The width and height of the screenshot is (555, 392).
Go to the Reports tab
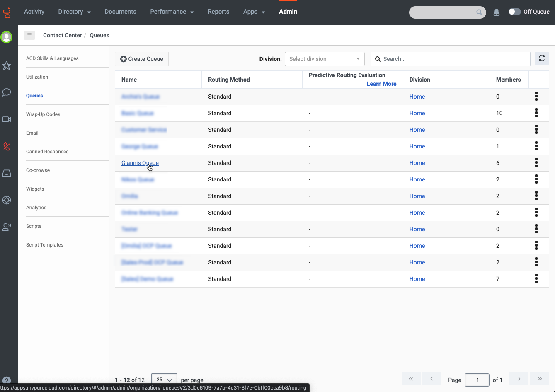point(218,12)
